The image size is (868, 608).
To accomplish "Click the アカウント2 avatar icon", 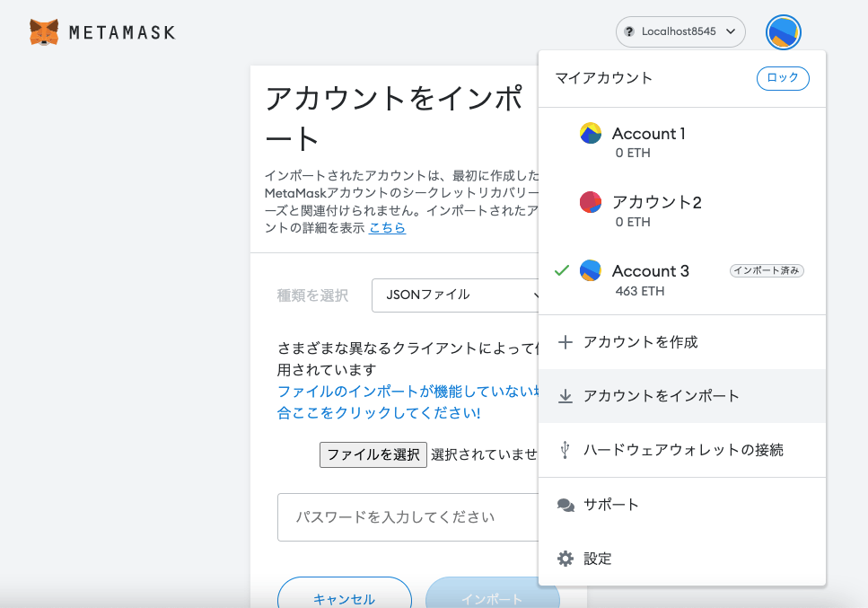I will pyautogui.click(x=590, y=202).
